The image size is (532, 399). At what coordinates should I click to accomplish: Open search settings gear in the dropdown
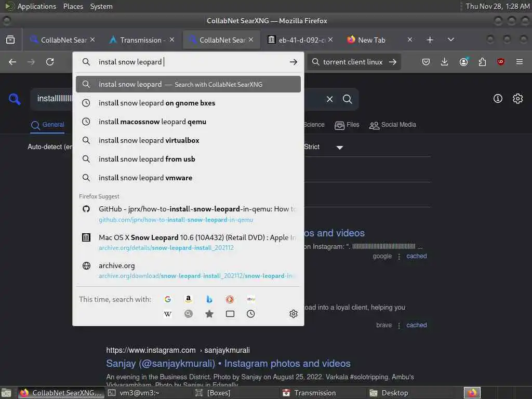[x=294, y=314]
